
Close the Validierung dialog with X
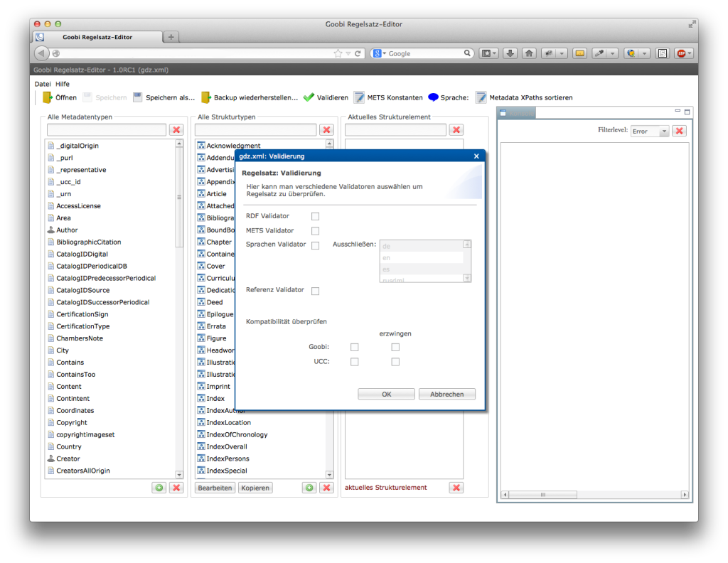coord(476,156)
